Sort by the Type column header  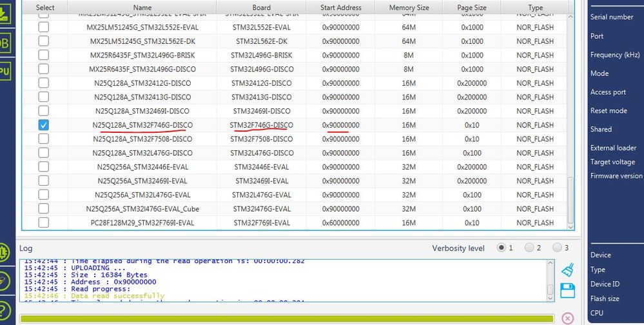(535, 7)
